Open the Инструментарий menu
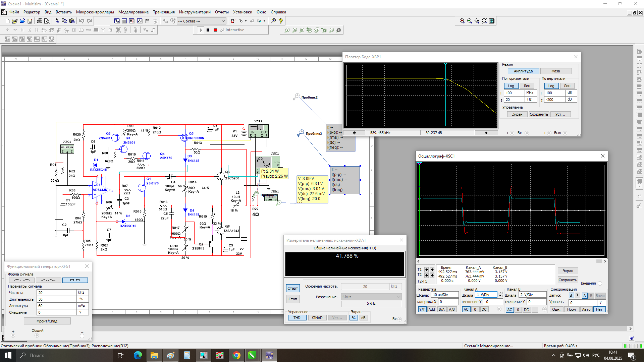This screenshot has width=644, height=362. pos(195,12)
